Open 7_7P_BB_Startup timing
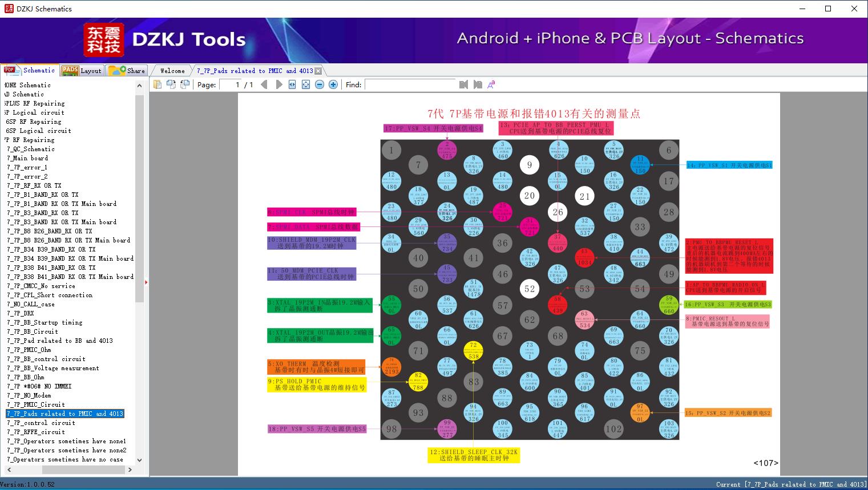Image resolution: width=868 pixels, height=490 pixels. coord(45,322)
